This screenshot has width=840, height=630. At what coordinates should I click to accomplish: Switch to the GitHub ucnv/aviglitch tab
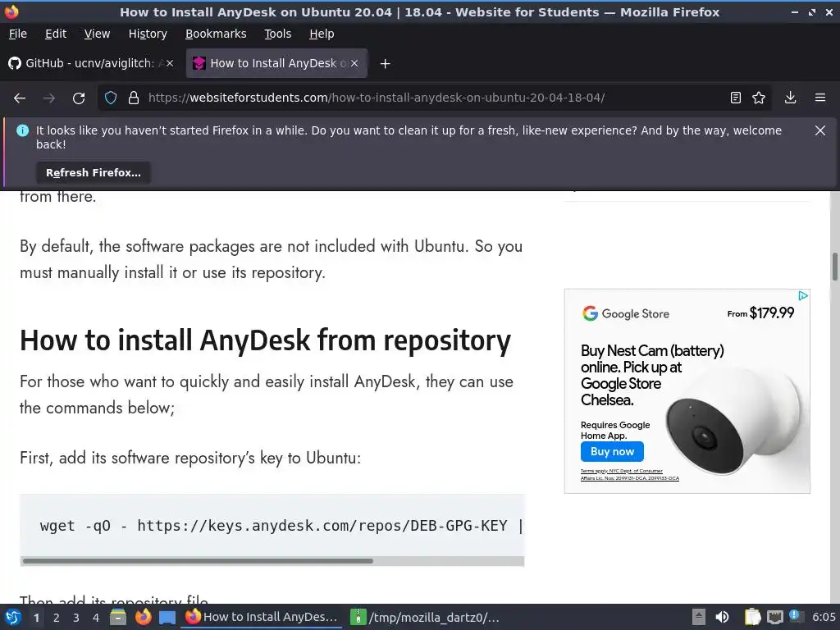point(89,63)
